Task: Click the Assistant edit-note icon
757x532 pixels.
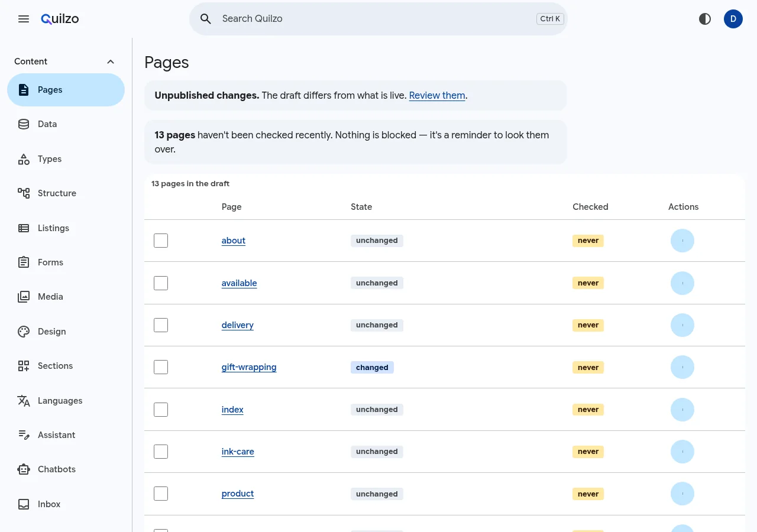Action: pyautogui.click(x=24, y=435)
